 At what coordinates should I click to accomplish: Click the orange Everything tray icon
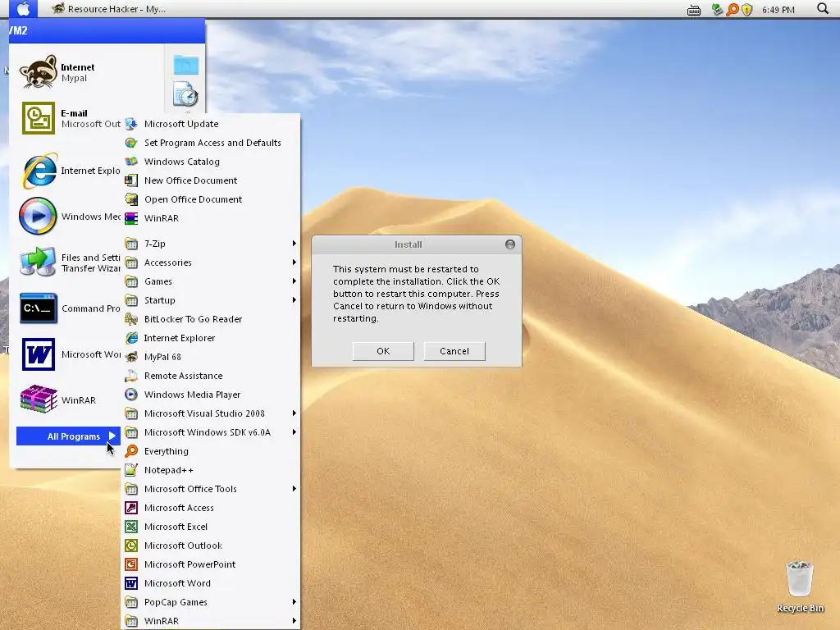pos(733,9)
